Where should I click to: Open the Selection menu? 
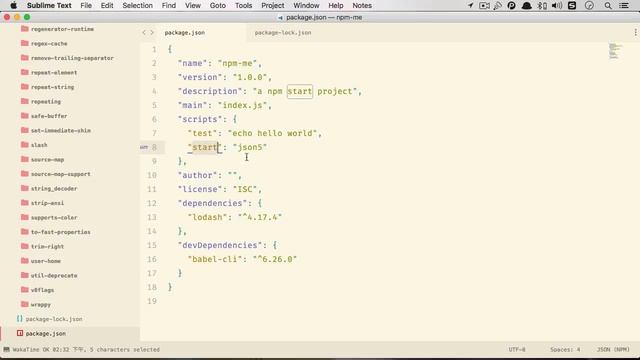tap(138, 5)
